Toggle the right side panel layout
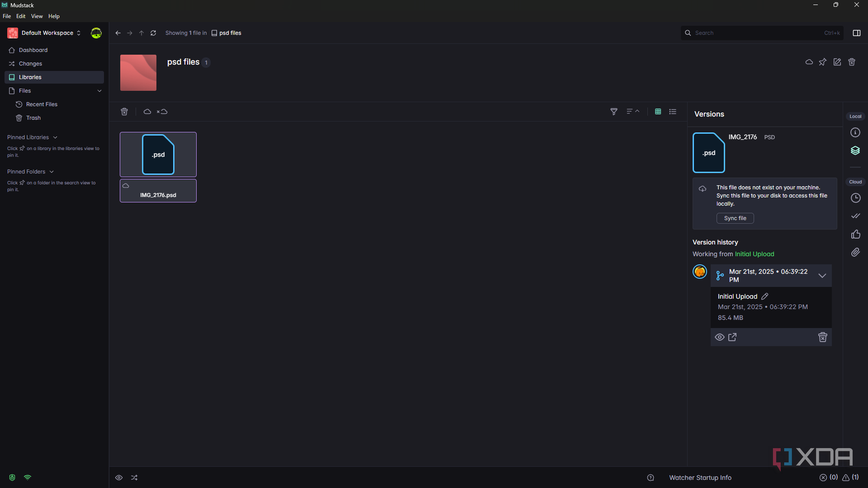The height and width of the screenshot is (488, 868). click(x=856, y=33)
